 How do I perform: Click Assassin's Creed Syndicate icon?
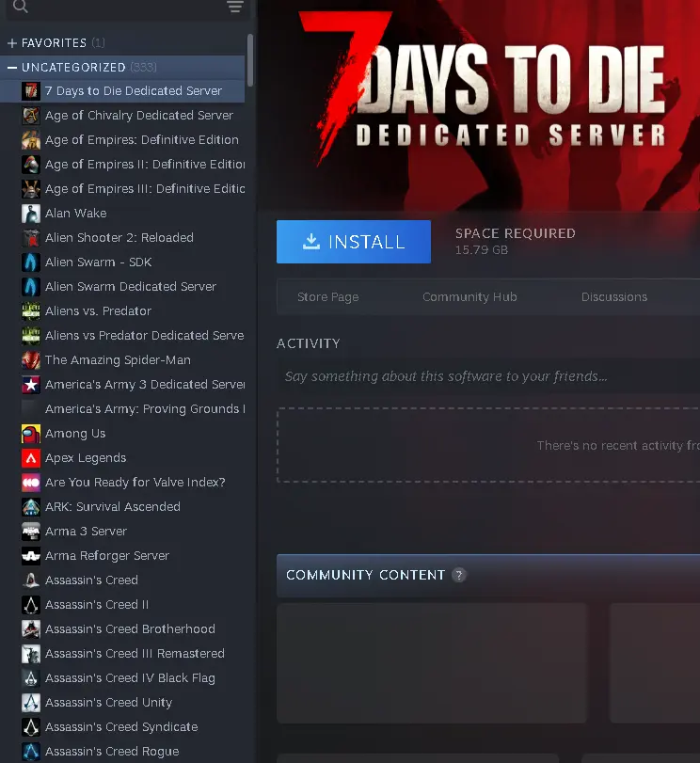click(31, 727)
